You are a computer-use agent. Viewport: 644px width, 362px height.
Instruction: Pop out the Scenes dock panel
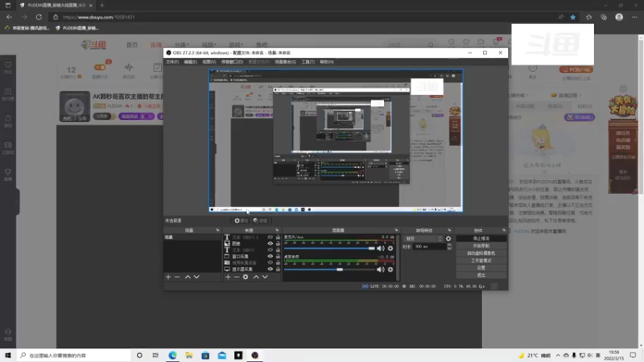pos(217,230)
